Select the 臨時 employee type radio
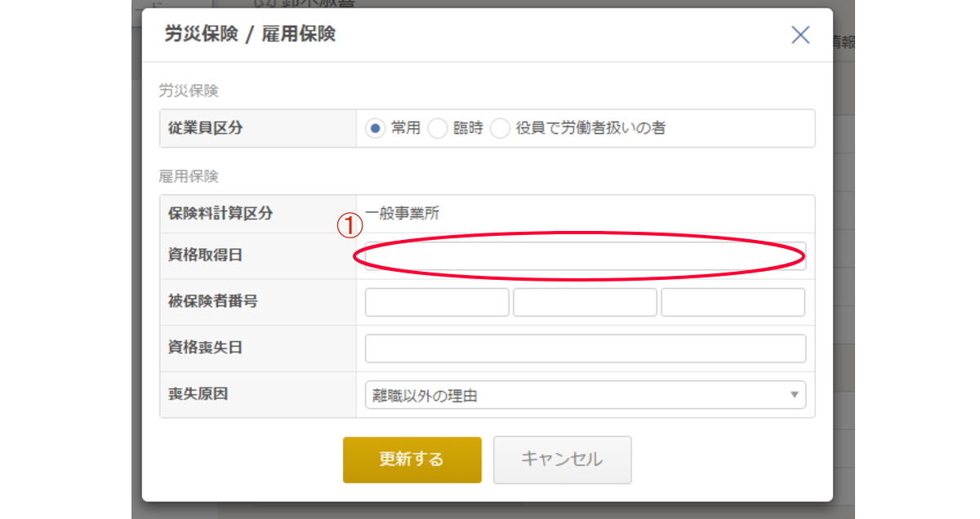The height and width of the screenshot is (519, 980). coord(439,128)
